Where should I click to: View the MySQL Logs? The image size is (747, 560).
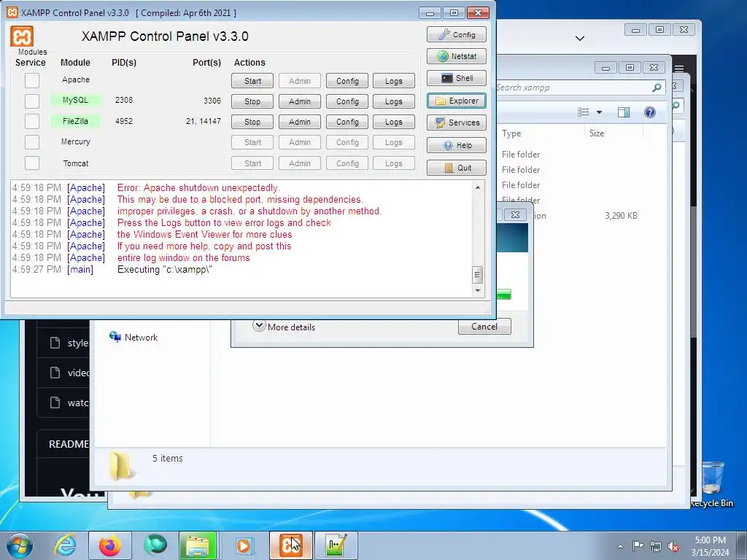click(x=393, y=101)
